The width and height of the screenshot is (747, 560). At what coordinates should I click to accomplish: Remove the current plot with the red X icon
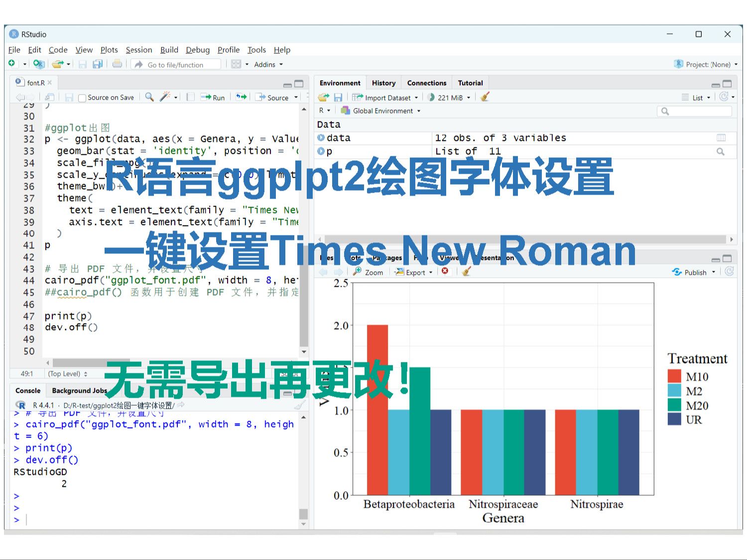[x=445, y=271]
